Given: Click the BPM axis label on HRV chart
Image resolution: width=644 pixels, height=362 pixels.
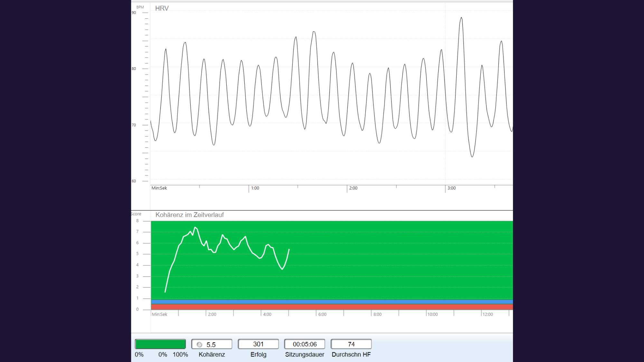Looking at the screenshot, I should click(x=140, y=7).
